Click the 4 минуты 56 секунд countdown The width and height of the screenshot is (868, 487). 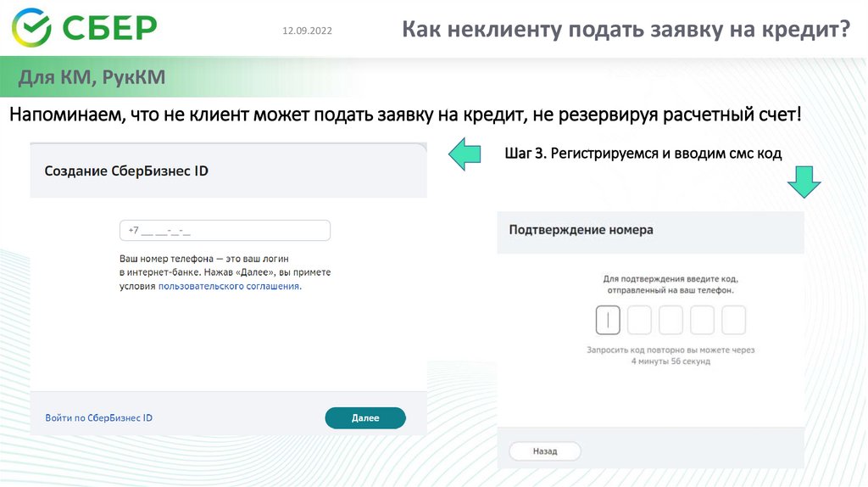point(670,361)
